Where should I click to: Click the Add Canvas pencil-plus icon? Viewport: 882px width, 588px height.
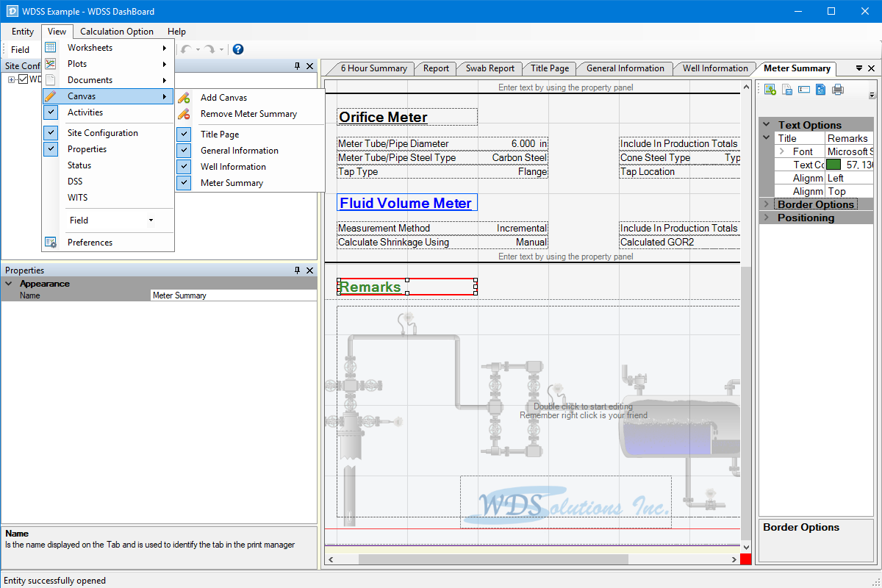pos(184,98)
